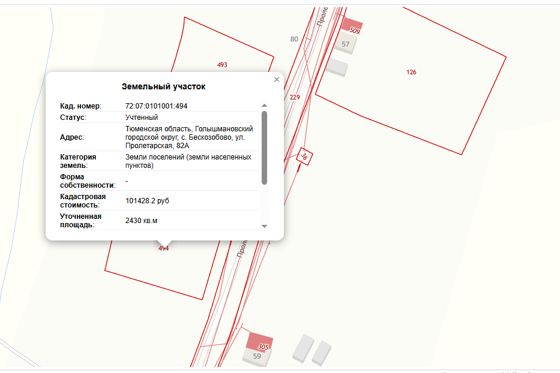Click cadastral value 101428.2 руб
560x373 pixels.
click(147, 201)
